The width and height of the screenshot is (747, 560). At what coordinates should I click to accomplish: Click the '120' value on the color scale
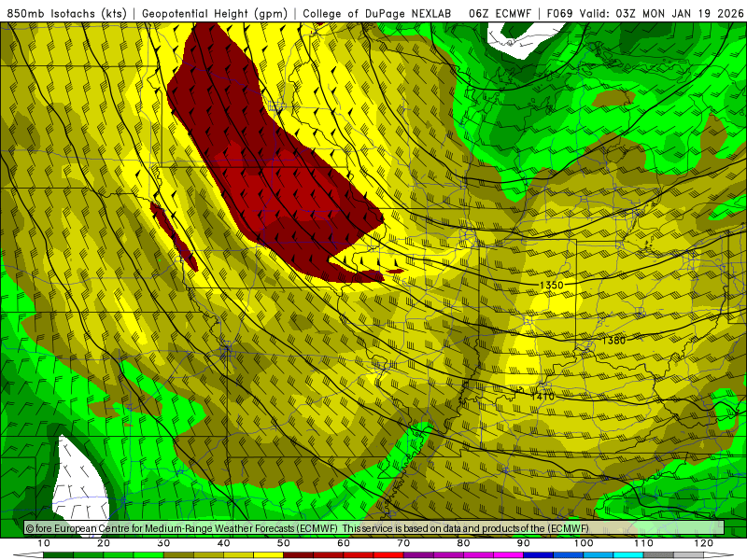point(704,543)
